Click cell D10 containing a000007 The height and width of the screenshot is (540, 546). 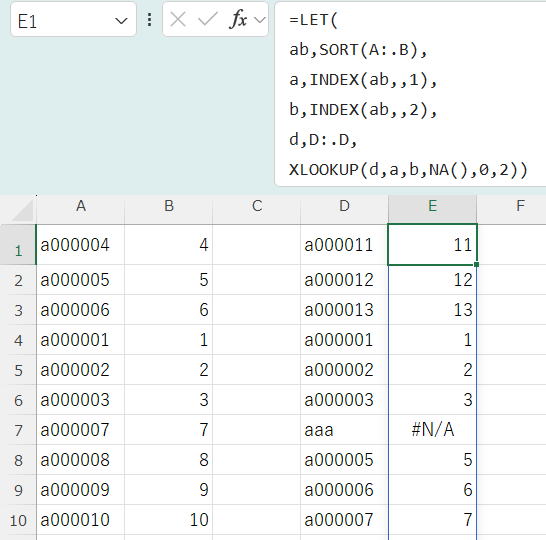(x=344, y=520)
